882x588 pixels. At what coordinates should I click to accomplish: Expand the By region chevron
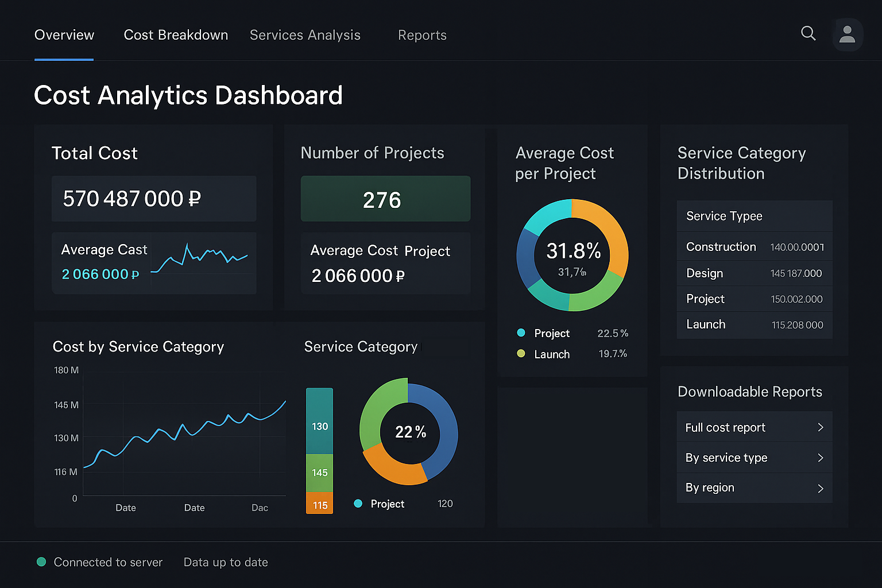[x=820, y=488]
